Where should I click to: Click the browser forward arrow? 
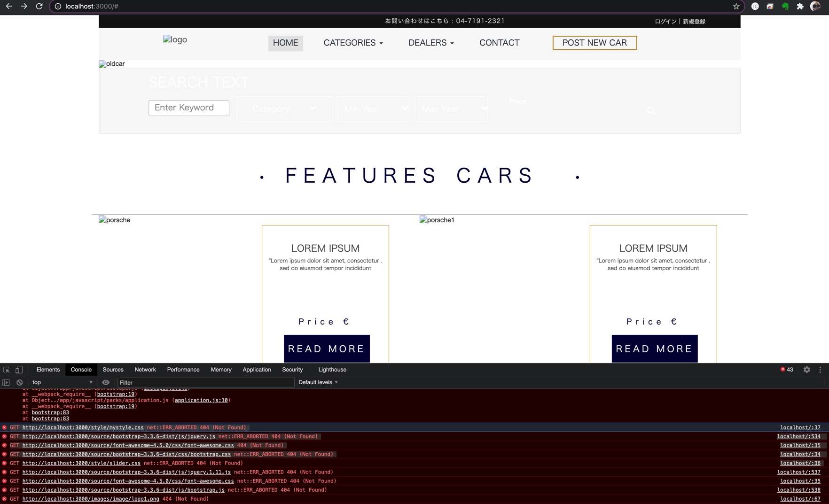click(x=24, y=6)
